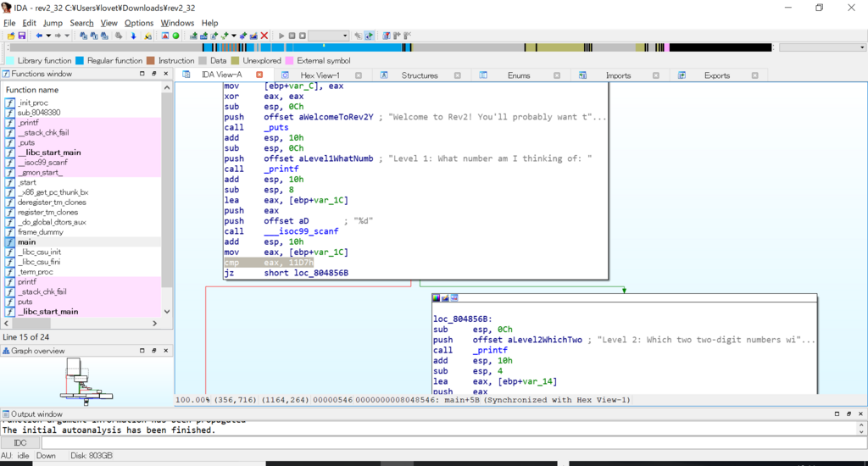868x466 pixels.
Task: Close the Functions window panel
Action: pos(165,74)
